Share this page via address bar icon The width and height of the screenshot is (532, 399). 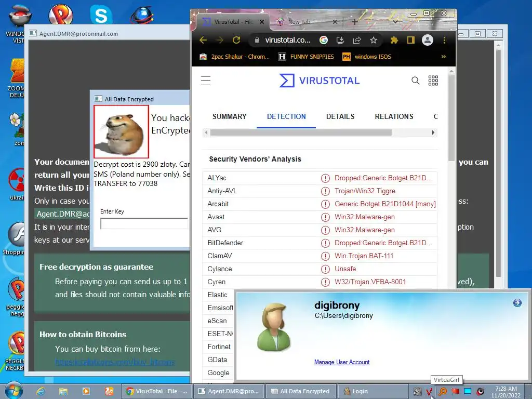(357, 40)
